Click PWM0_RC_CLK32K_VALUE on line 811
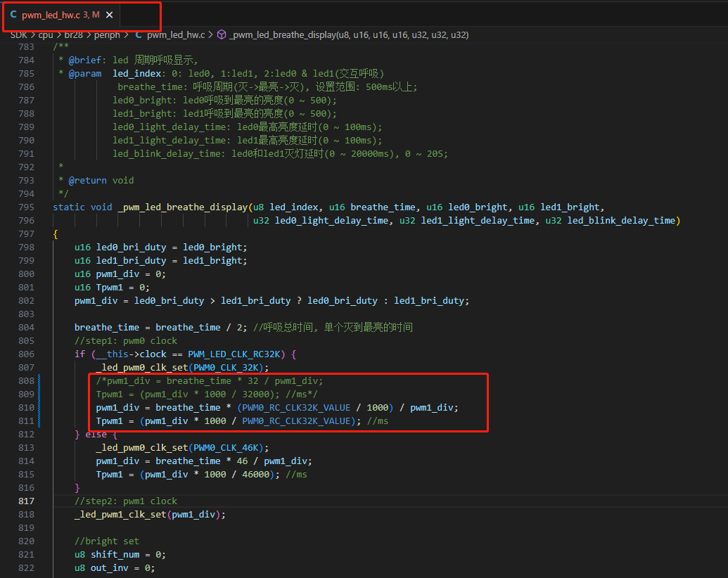 296,421
